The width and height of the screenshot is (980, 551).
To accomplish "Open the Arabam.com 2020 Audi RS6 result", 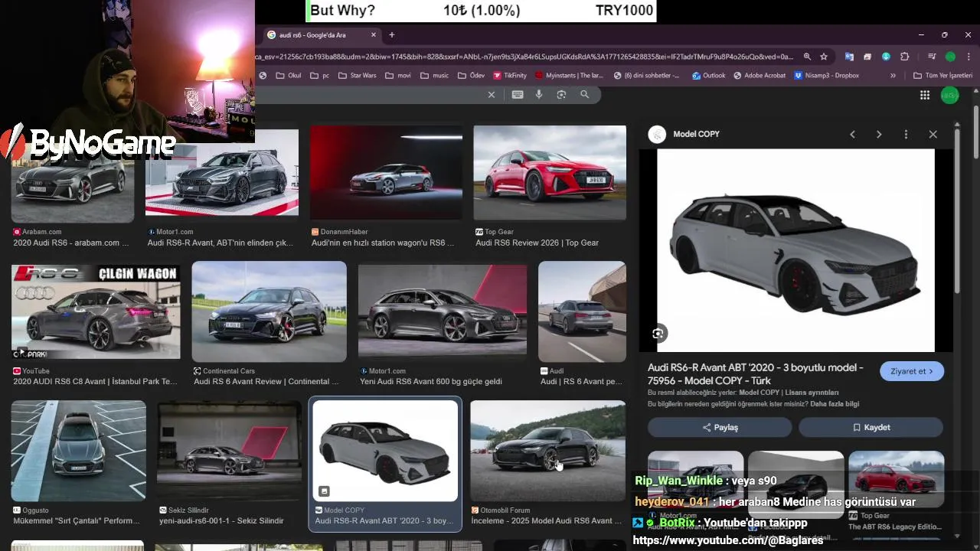I will 73,187.
